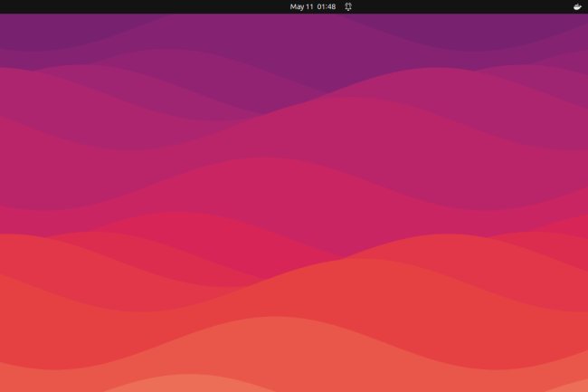This screenshot has height=392, width=588.
Task: Expand the date and time dropdown
Action: (313, 6)
